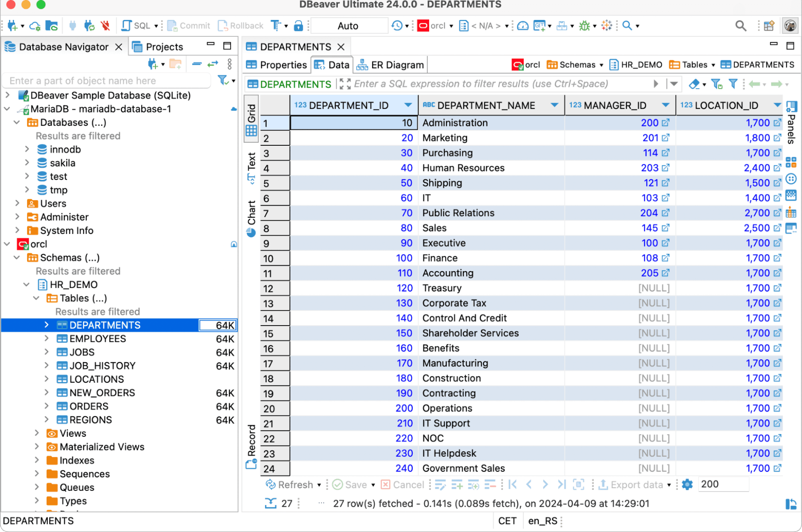Image resolution: width=802 pixels, height=532 pixels.
Task: Collapse the HR_DEMO schema node
Action: (x=27, y=284)
